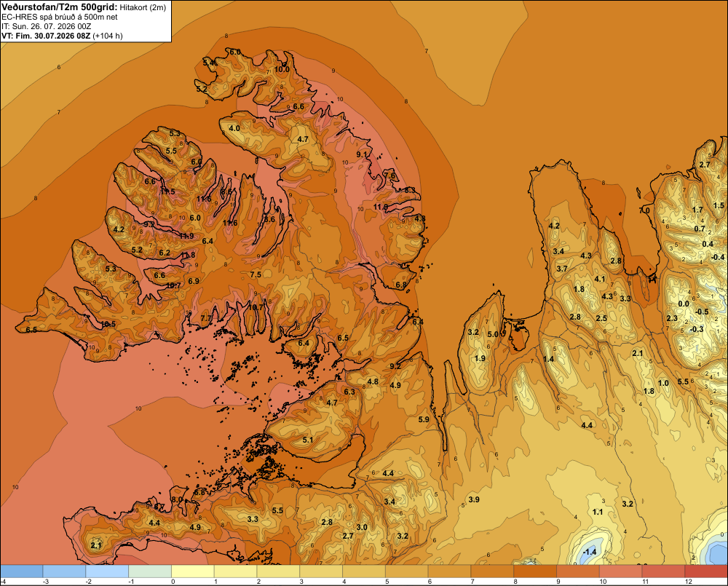Screen dimensions: 728x586
Task: Click the '-3' label on the legend scale
Action: tap(45, 582)
